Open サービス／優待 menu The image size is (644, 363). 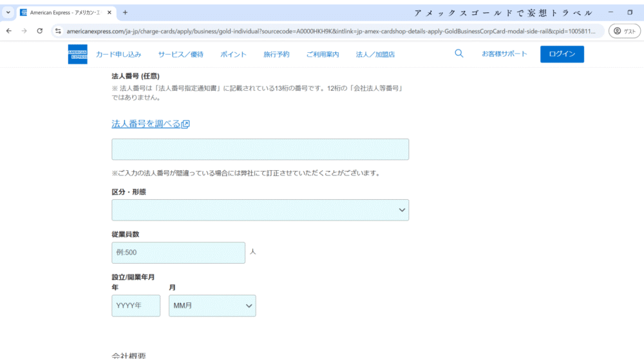tap(181, 54)
